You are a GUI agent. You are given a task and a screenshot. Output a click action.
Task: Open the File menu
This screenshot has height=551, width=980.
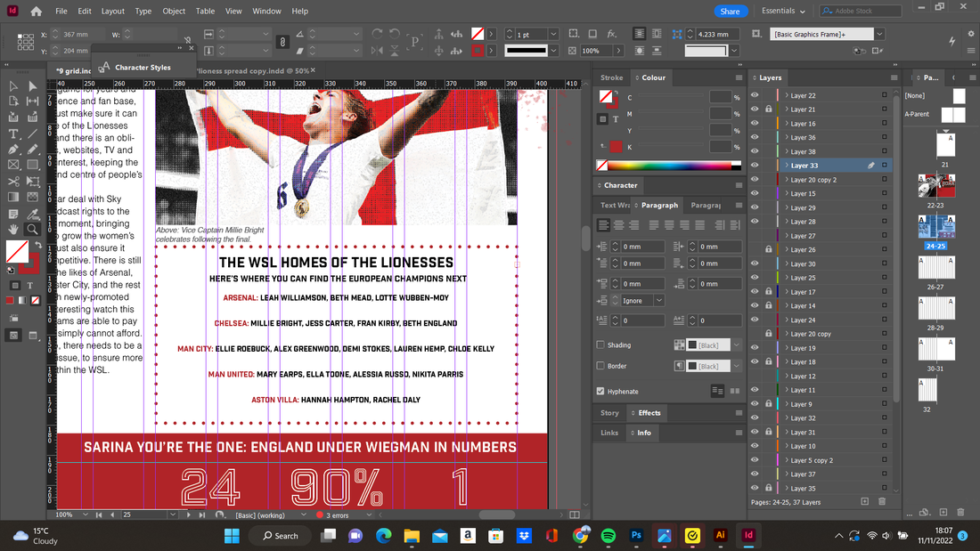pyautogui.click(x=61, y=12)
